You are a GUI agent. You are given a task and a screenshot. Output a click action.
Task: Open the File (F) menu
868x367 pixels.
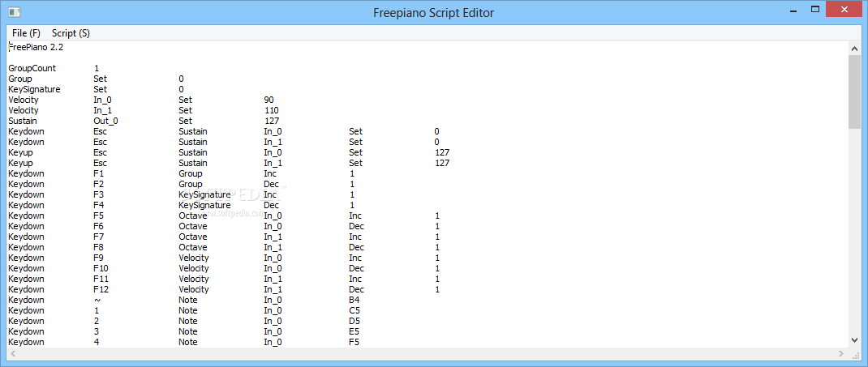[x=26, y=33]
